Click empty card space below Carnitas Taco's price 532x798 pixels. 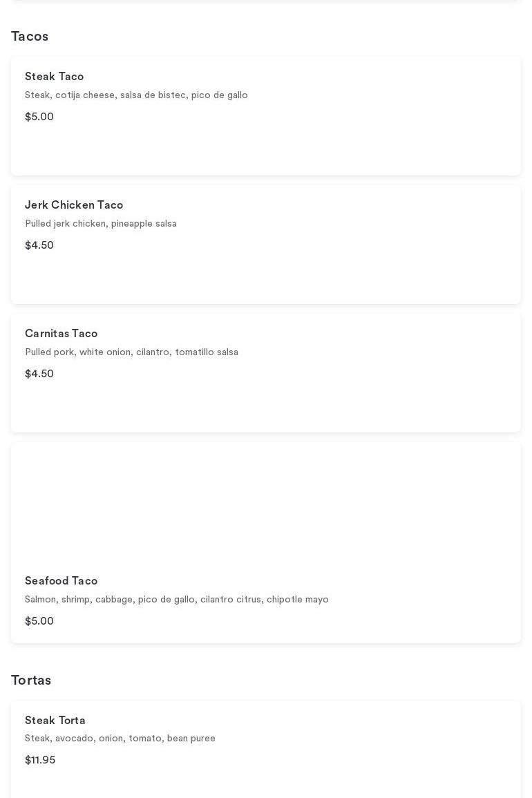pos(266,408)
